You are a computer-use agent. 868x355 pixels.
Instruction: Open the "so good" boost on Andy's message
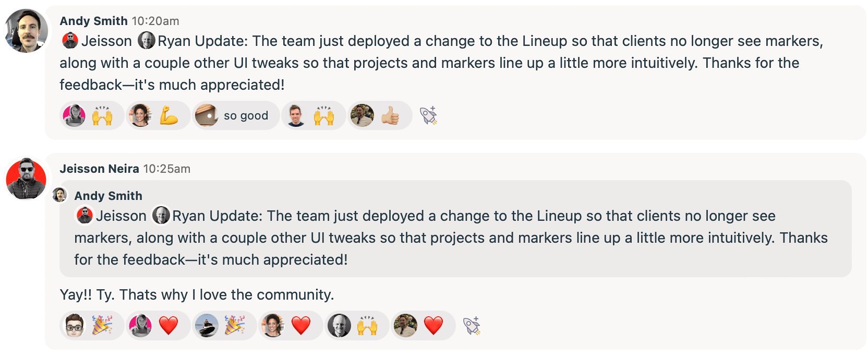(236, 115)
